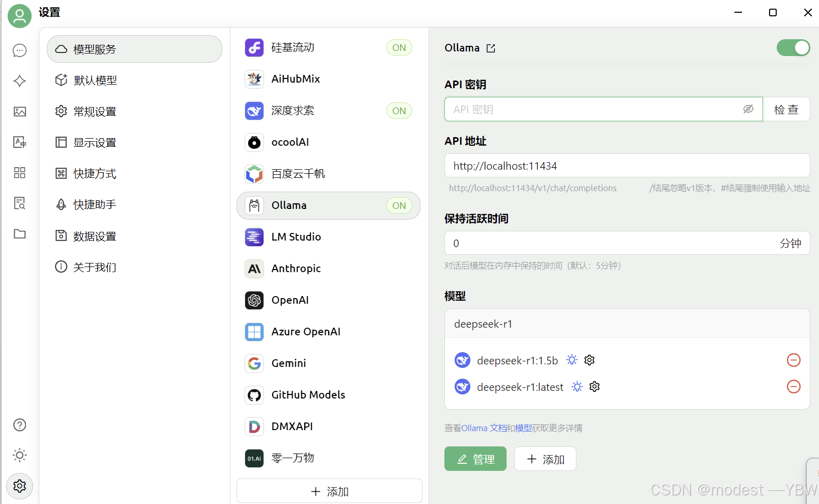Collapse the deepseek-r1 model group header
This screenshot has width=819, height=504.
tap(627, 324)
